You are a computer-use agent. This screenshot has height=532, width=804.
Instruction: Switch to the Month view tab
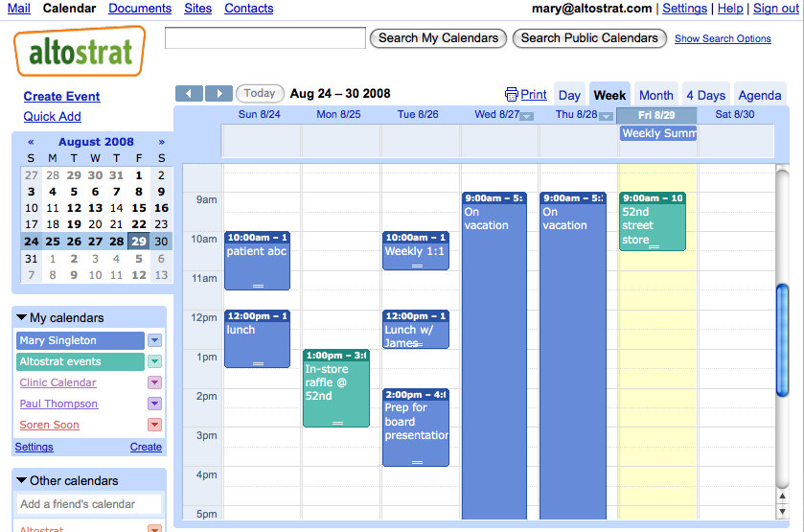655,95
